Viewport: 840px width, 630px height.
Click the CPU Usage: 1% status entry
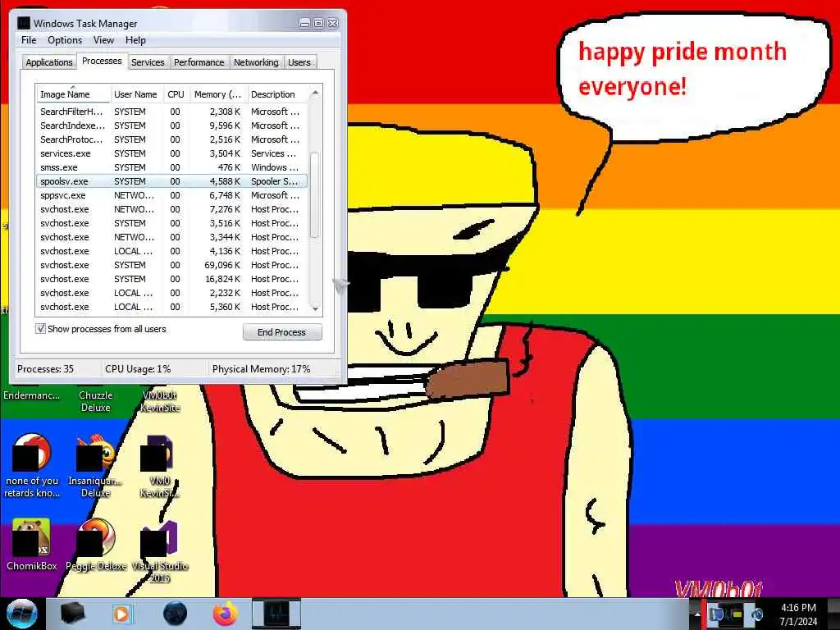click(138, 369)
